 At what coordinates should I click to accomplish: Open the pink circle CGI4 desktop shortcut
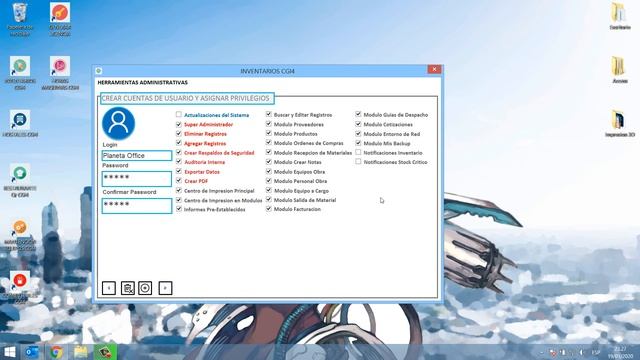(x=60, y=73)
